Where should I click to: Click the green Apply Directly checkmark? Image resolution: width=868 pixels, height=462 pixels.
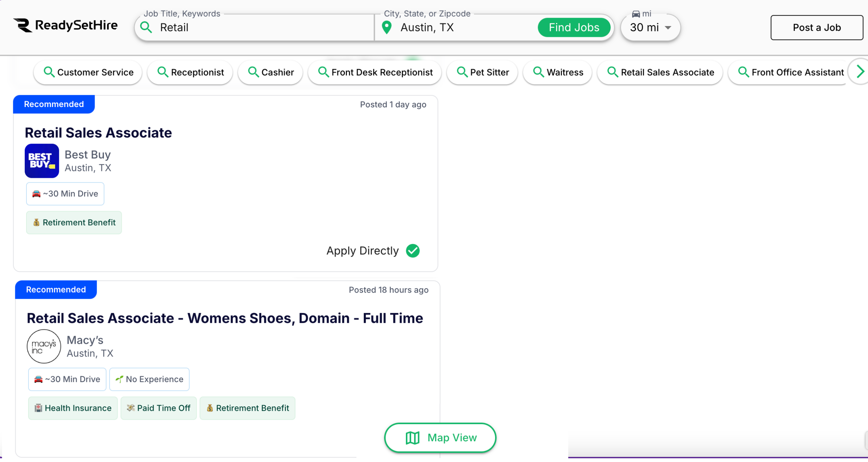coord(413,251)
